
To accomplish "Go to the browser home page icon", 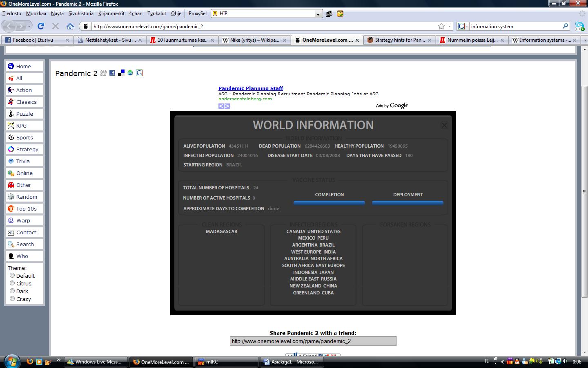I will [x=70, y=26].
